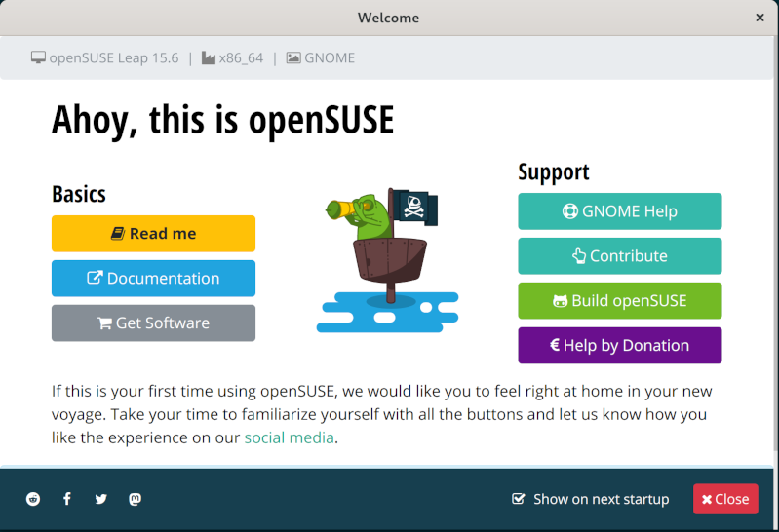779x532 pixels.
Task: Follow the social media link in the paragraph
Action: [289, 437]
